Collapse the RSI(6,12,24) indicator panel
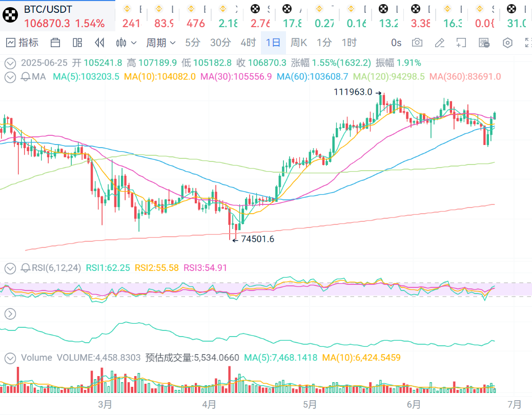Screen dimensions: 532x415 coord(10,268)
